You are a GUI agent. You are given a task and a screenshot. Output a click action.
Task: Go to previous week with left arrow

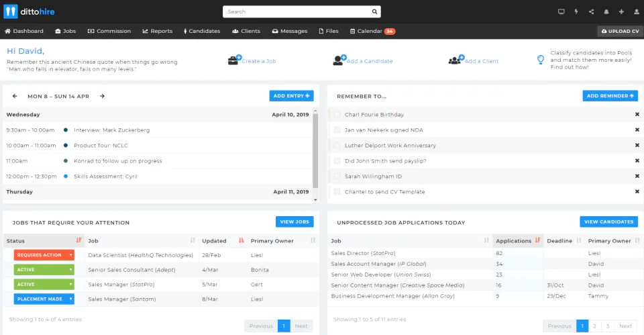(x=15, y=96)
